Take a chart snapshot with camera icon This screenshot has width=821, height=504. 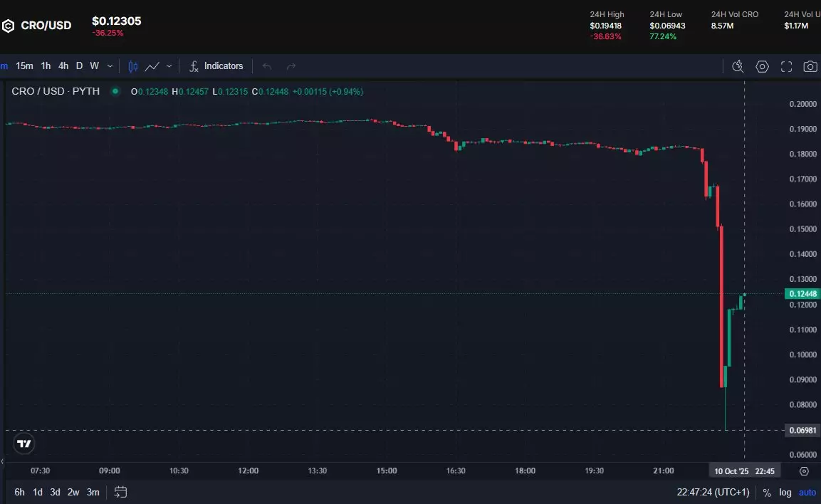(x=810, y=66)
